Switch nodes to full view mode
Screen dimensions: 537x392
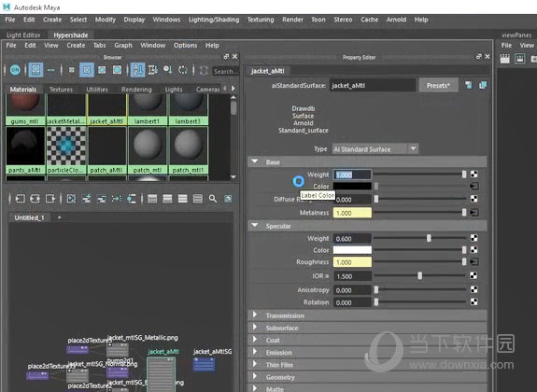(x=182, y=199)
